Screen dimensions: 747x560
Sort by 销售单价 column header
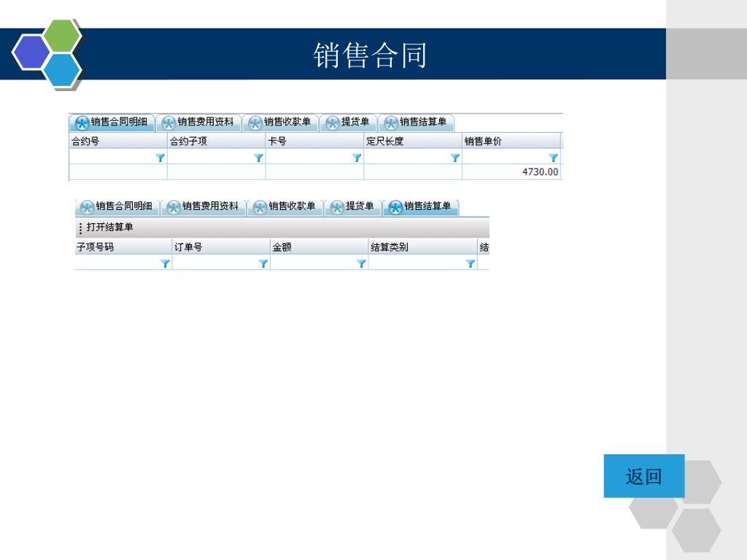pos(511,141)
